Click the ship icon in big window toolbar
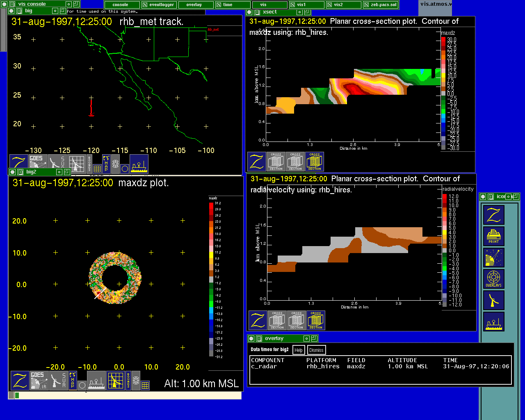Viewport: 525px width, 420px height. (139, 163)
